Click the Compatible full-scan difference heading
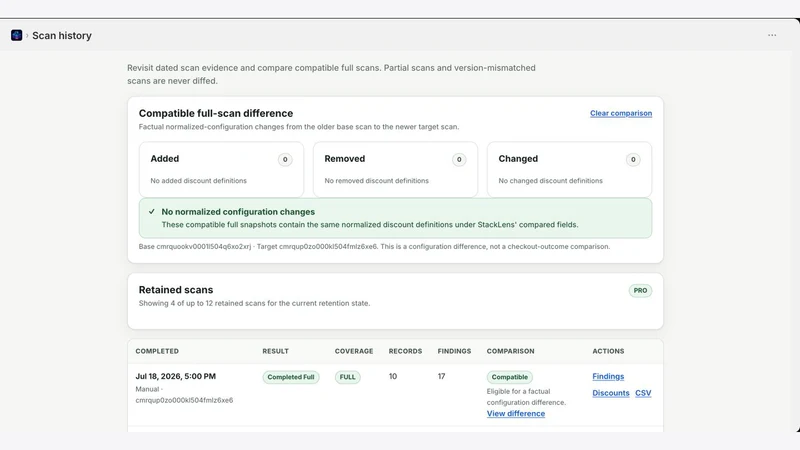800x450 pixels. pyautogui.click(x=216, y=113)
